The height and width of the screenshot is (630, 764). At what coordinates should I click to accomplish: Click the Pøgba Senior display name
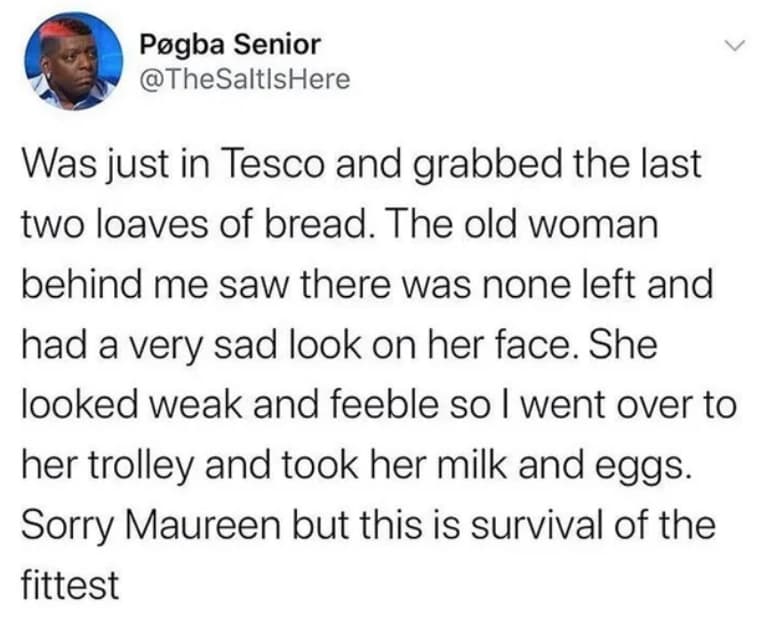click(x=232, y=45)
